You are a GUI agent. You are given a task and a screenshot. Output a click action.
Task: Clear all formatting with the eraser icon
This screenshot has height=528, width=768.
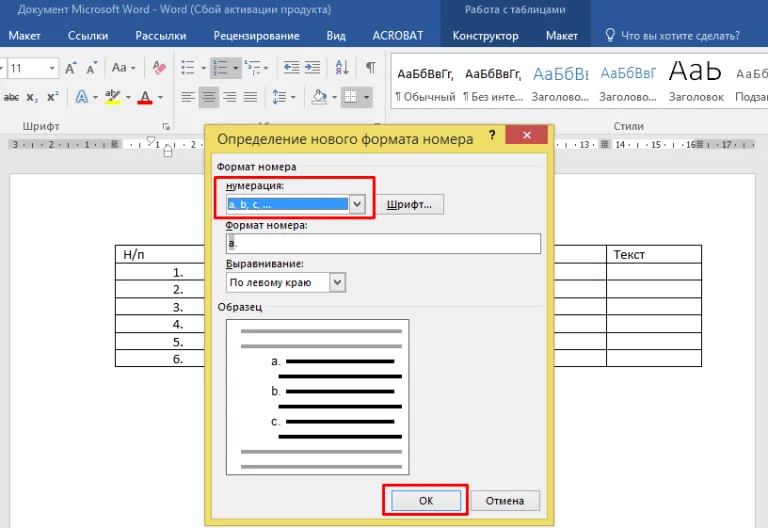tap(159, 68)
